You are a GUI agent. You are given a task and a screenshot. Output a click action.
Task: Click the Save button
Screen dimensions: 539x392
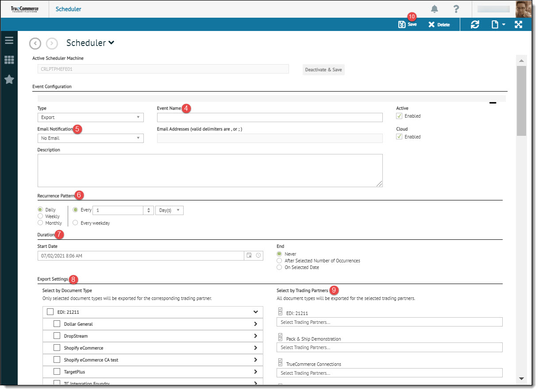pyautogui.click(x=408, y=25)
